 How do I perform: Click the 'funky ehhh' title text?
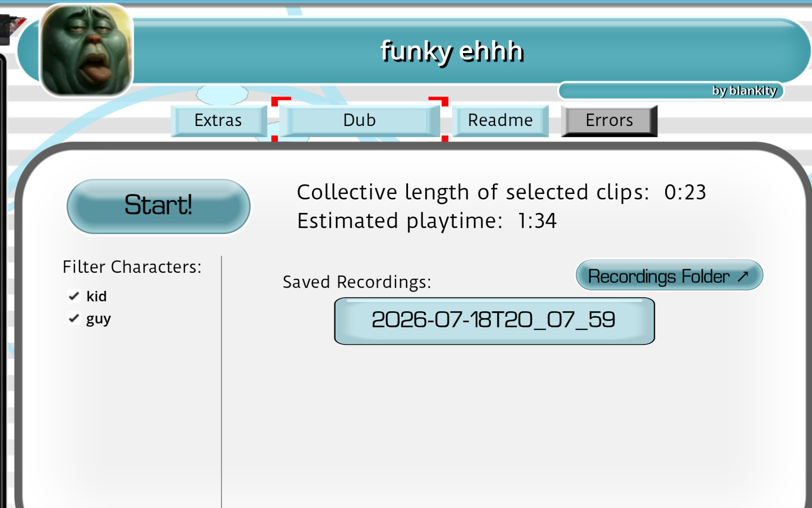452,51
